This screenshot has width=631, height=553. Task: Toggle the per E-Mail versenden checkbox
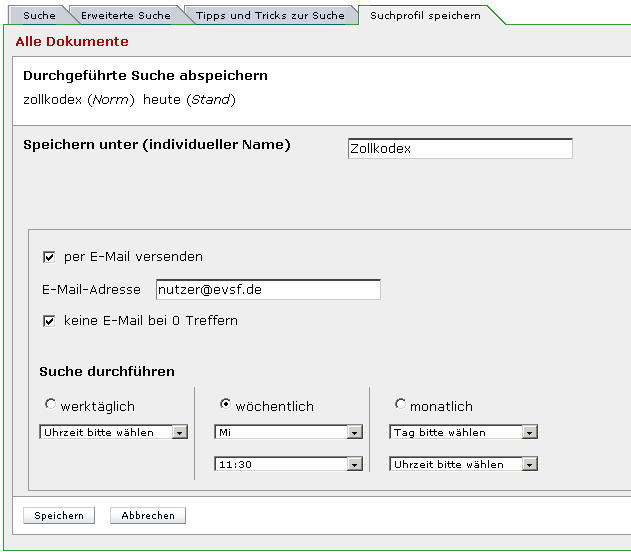(49, 257)
